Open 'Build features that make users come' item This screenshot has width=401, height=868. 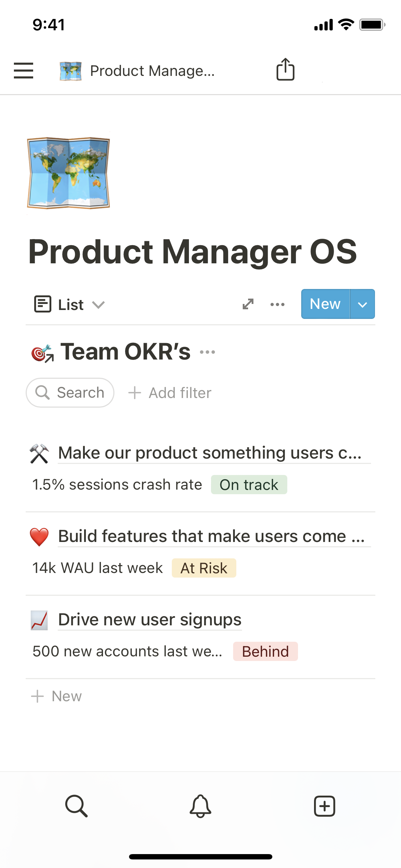click(x=211, y=536)
